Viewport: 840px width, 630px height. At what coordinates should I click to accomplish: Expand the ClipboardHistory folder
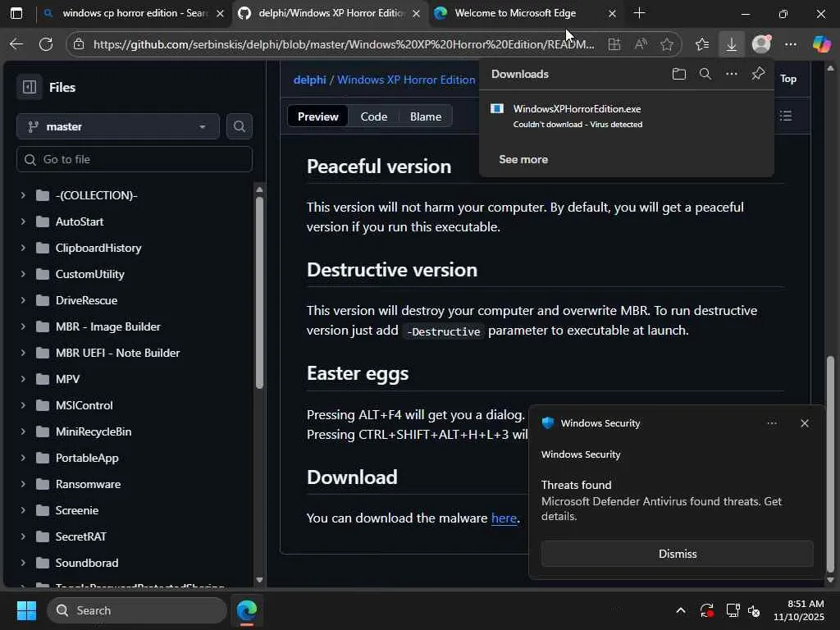(23, 248)
